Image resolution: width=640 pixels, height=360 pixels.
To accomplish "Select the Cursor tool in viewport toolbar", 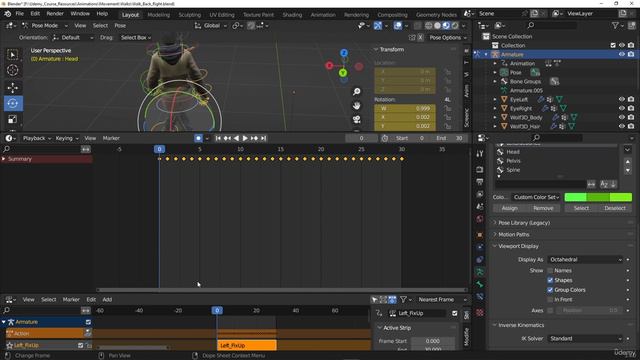I will (x=13, y=70).
